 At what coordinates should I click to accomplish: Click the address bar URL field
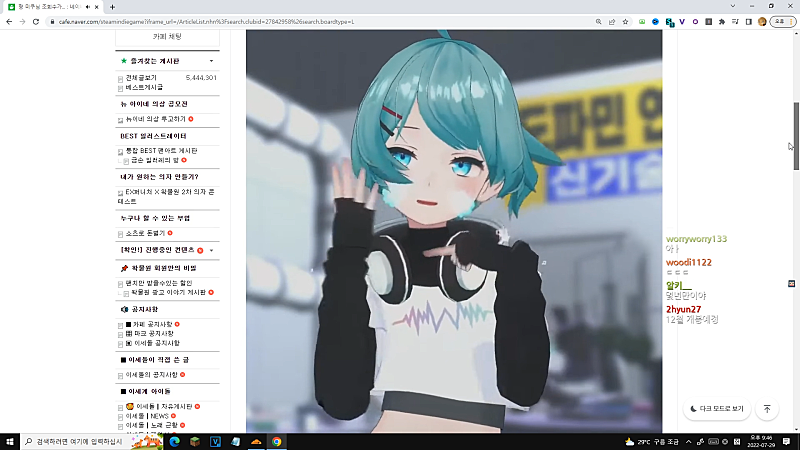point(319,22)
